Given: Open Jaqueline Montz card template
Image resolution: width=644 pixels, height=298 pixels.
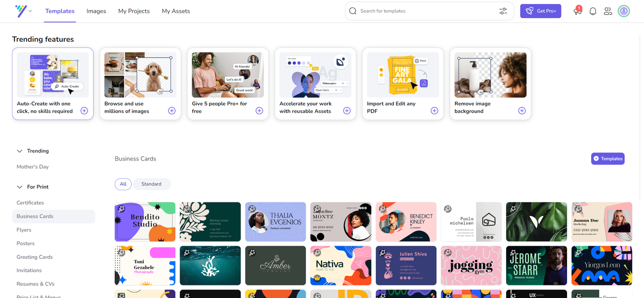Looking at the screenshot, I should tap(341, 222).
